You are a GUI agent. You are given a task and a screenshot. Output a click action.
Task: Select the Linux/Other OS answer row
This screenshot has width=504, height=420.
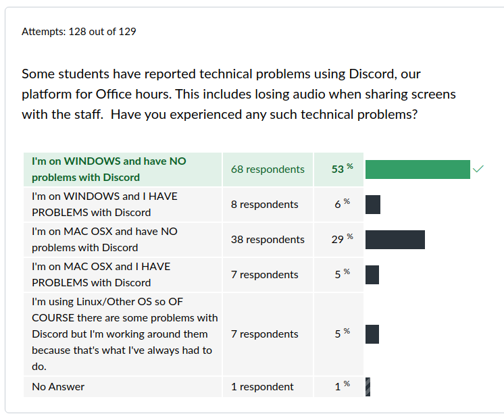tap(122, 334)
